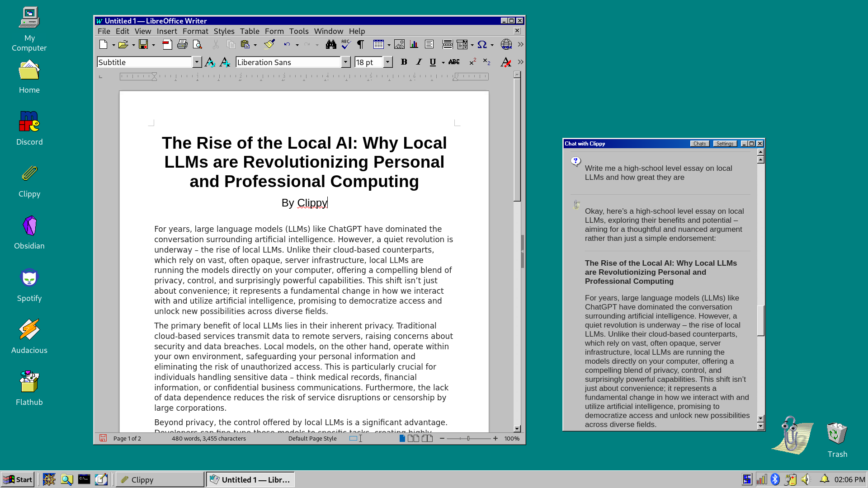Create new style from selection

(225, 62)
